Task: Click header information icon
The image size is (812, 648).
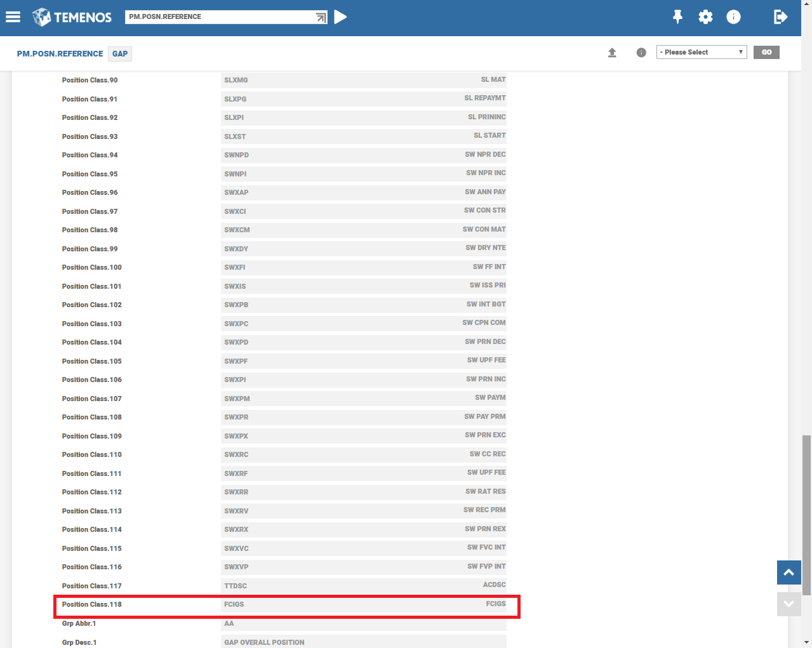Action: [x=733, y=17]
